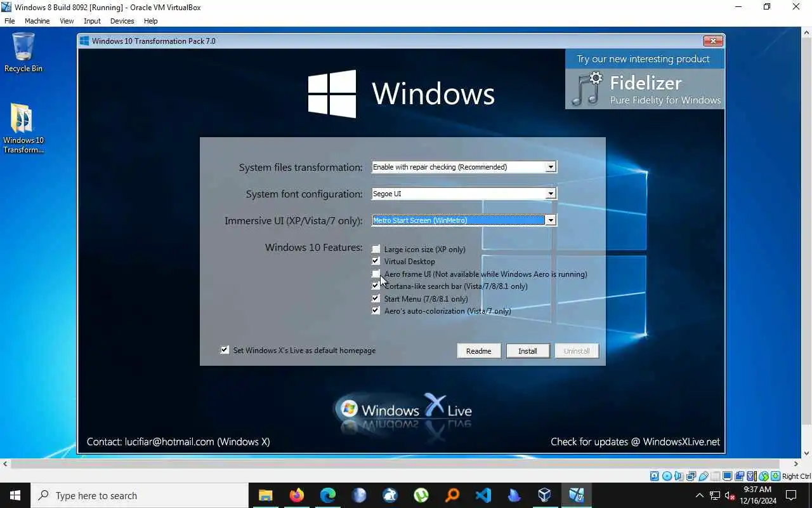Image resolution: width=812 pixels, height=508 pixels.
Task: Select the Windows 10 Transform... desktop folder icon
Action: click(23, 129)
